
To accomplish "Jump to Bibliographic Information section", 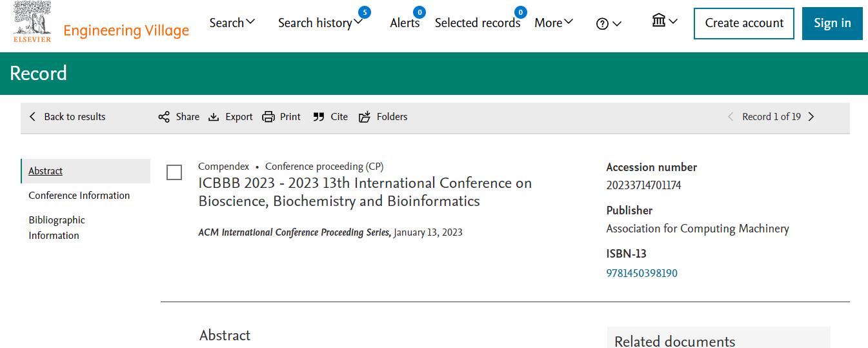I will click(57, 228).
